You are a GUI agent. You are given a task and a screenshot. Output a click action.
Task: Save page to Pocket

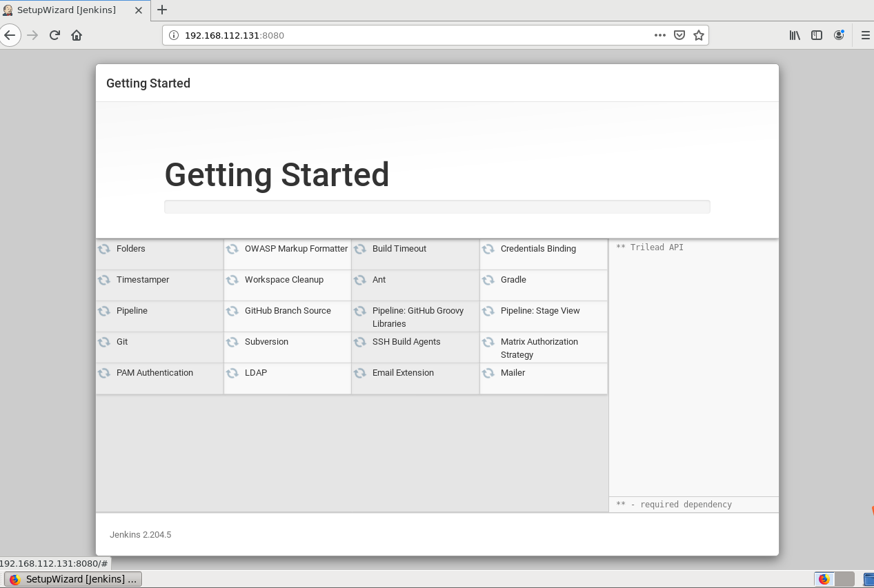coord(679,35)
